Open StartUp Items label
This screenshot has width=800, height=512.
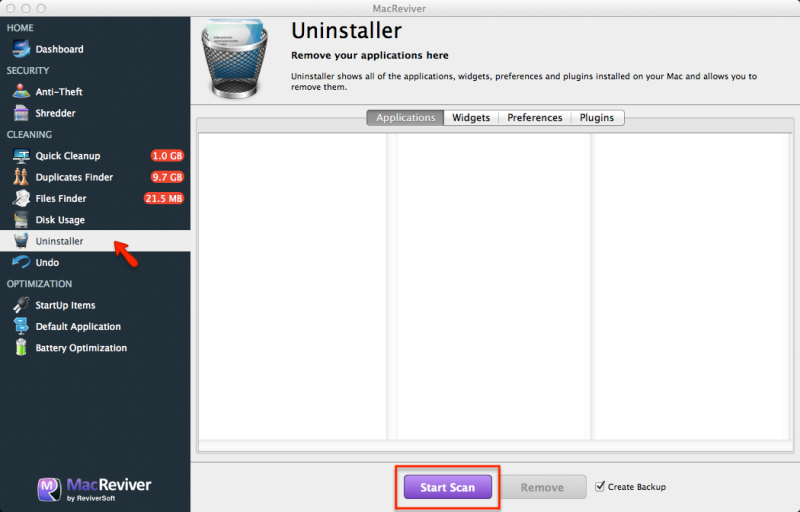(65, 305)
